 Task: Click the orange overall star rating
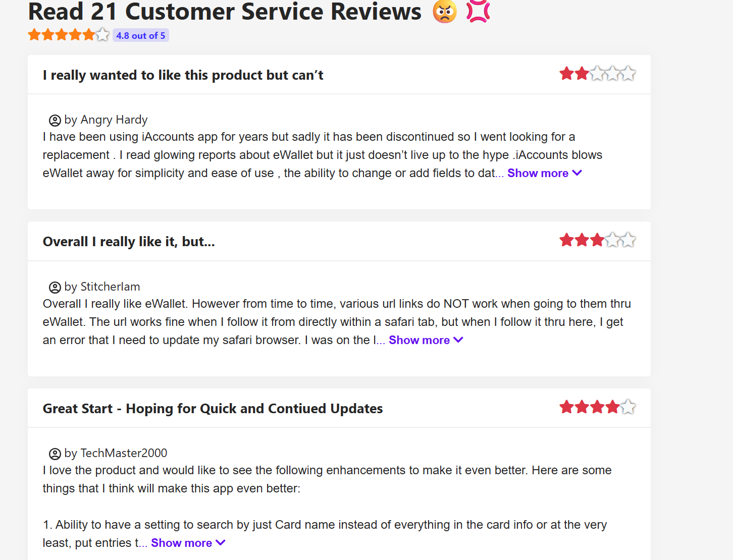69,35
